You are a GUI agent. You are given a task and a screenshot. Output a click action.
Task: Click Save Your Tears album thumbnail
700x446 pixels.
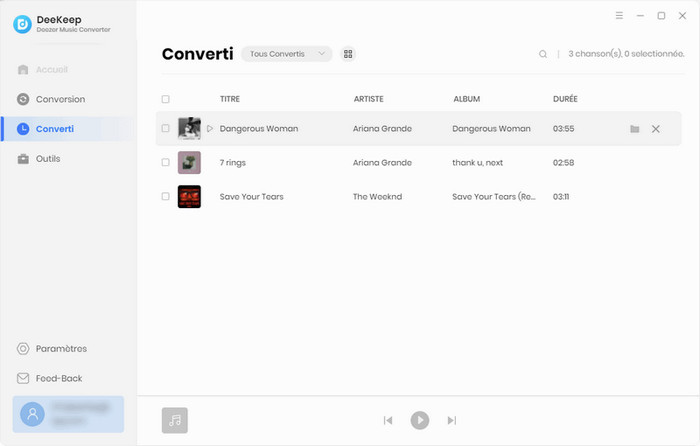189,196
